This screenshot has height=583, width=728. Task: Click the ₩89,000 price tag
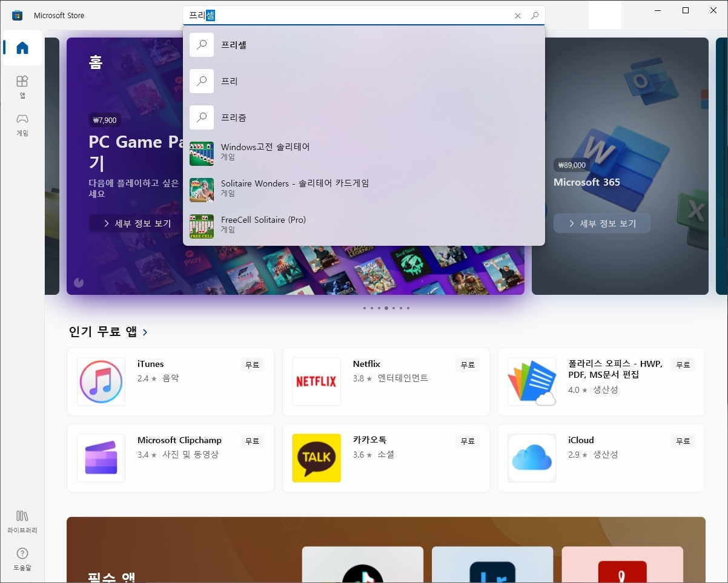pyautogui.click(x=571, y=165)
